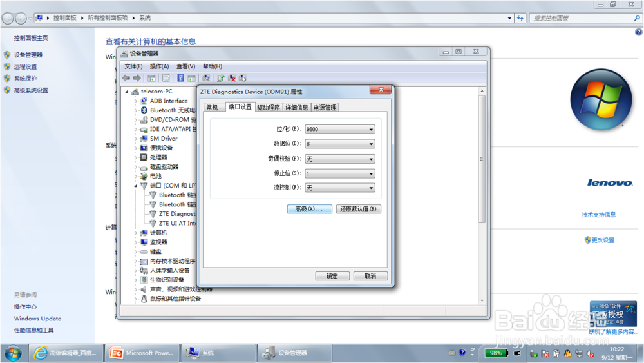This screenshot has width=644, height=363.
Task: Switch to the 驱动程序 tab
Action: tap(269, 107)
